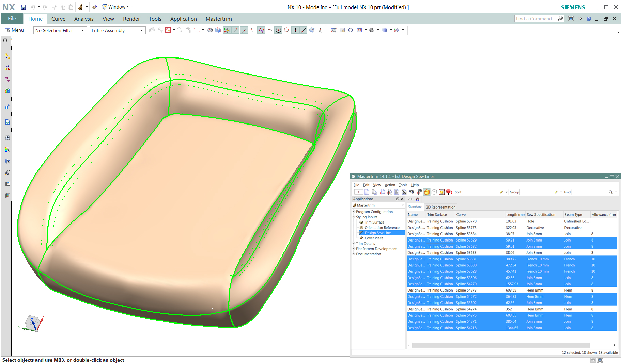Switch to the 2D Representation tab
The width and height of the screenshot is (621, 364).
tap(440, 206)
